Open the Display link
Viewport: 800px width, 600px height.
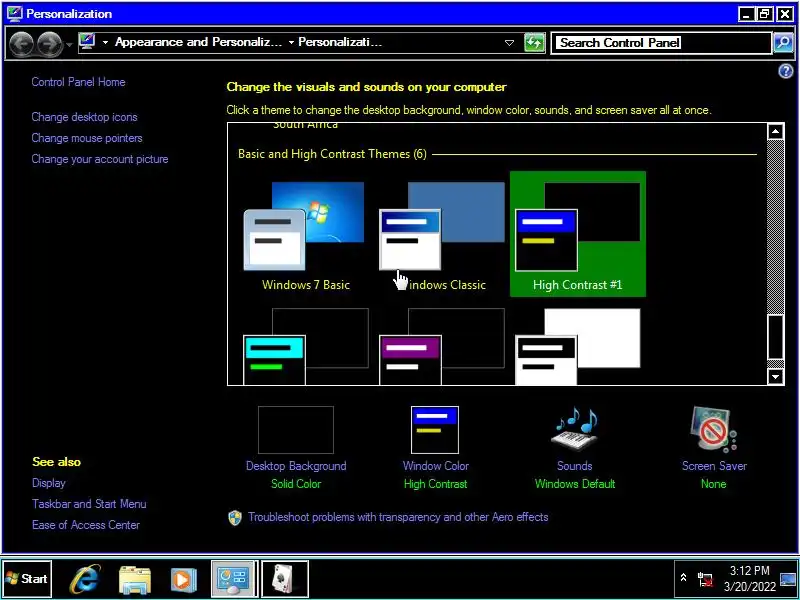click(x=48, y=483)
